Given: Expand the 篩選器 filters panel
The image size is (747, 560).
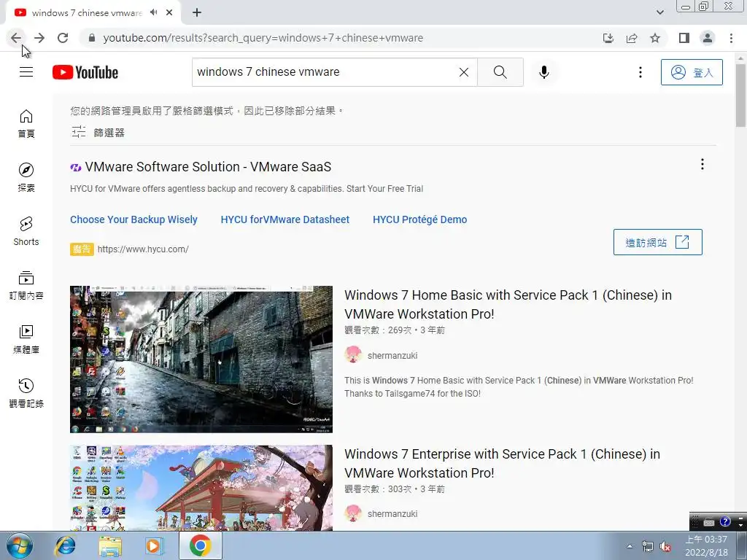Looking at the screenshot, I should click(98, 133).
